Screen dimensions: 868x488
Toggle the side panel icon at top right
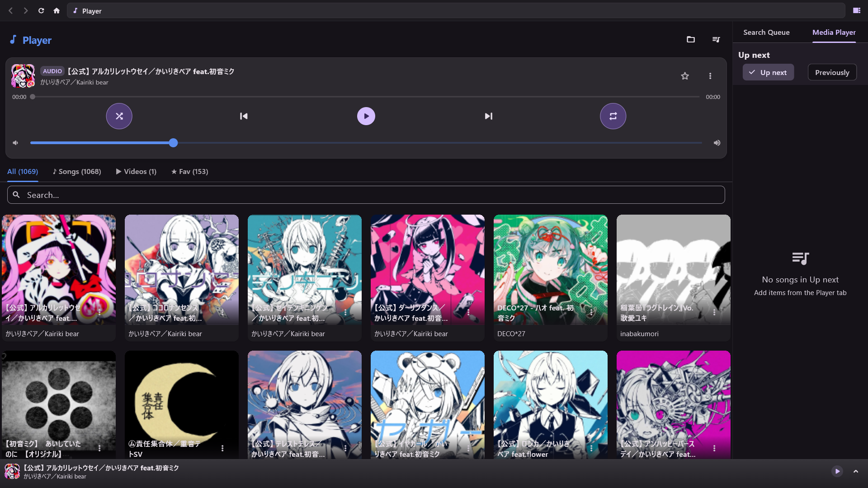[x=857, y=10]
